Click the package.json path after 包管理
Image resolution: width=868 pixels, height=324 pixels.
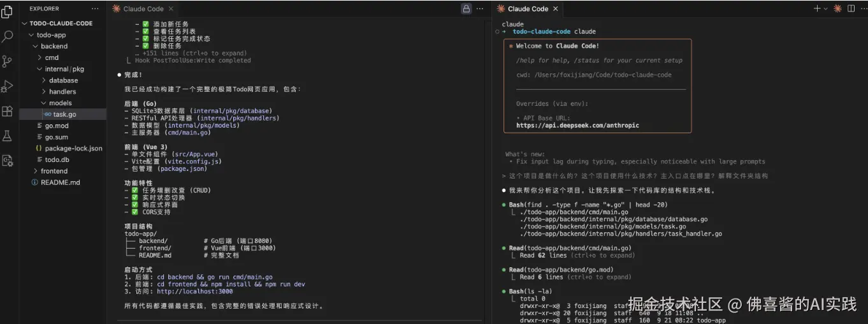click(x=182, y=169)
